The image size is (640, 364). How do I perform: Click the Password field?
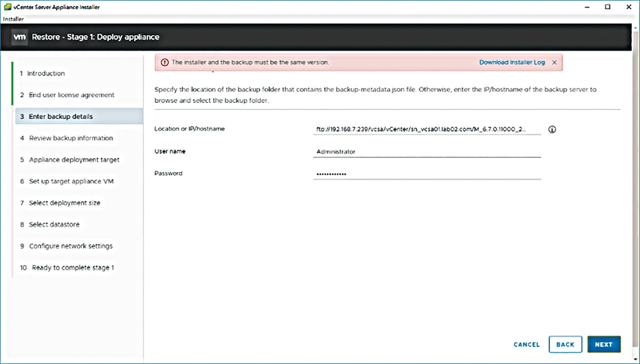coord(427,173)
